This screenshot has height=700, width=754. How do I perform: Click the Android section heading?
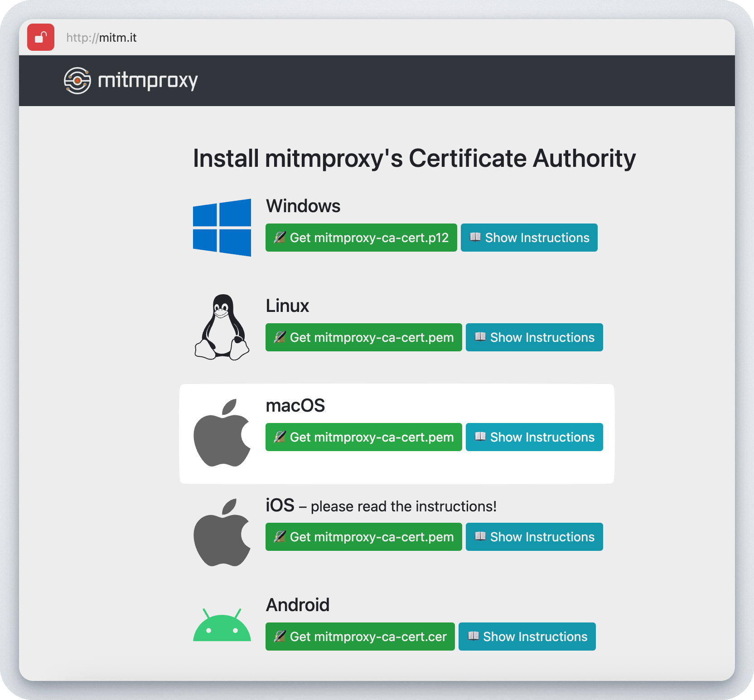point(298,605)
